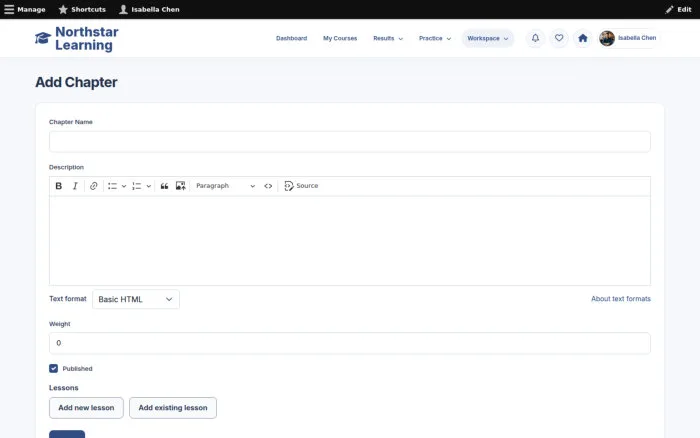
Task: Insert code using the code icon
Action: coord(268,186)
